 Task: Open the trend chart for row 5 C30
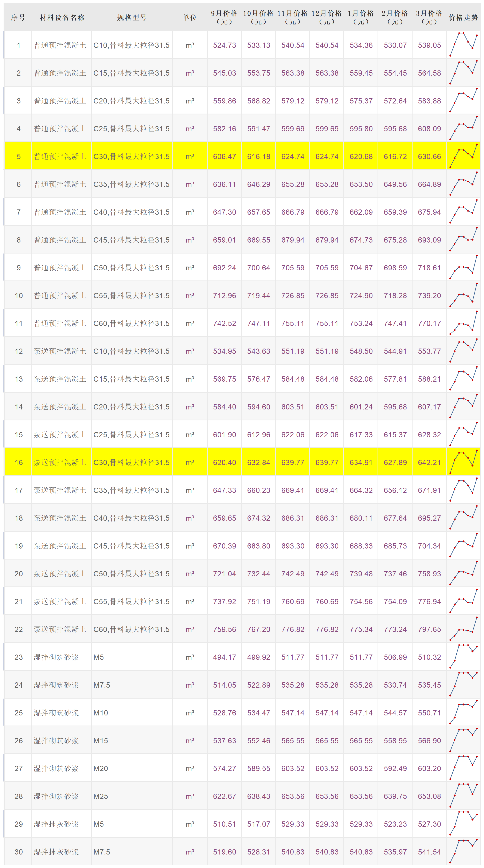pos(463,156)
